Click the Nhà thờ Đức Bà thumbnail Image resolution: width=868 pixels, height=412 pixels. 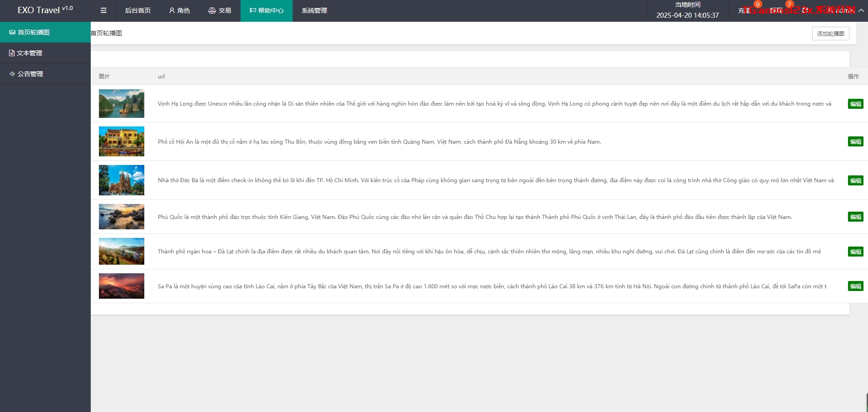click(x=122, y=180)
